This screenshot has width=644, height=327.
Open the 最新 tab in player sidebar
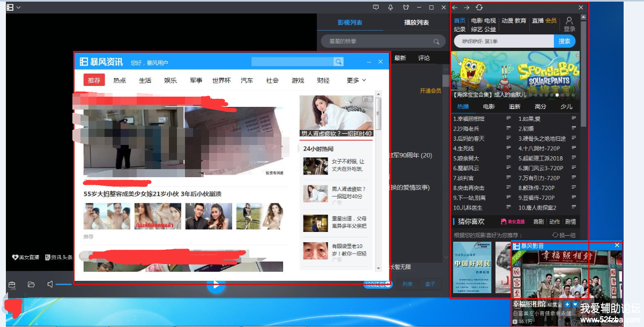(x=400, y=58)
